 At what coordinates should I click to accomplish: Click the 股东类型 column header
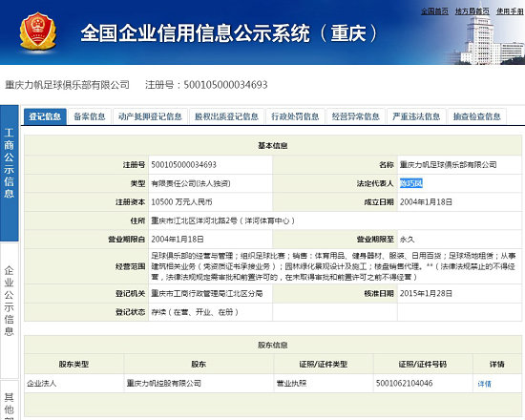73,364
